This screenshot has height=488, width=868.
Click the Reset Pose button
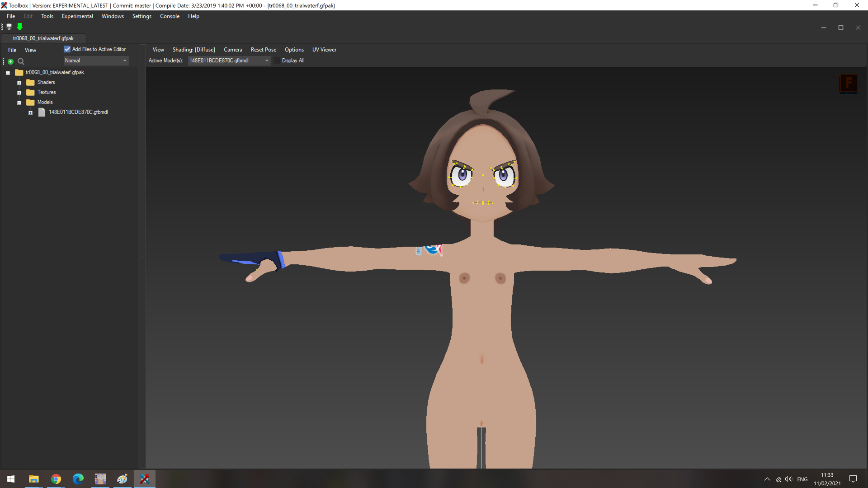pos(264,50)
